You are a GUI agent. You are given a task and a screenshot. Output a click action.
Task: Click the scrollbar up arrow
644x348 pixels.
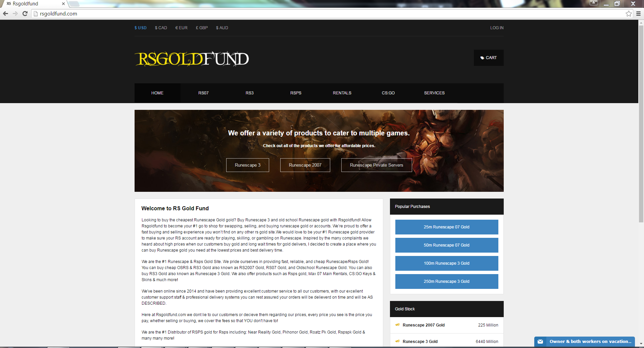(641, 23)
